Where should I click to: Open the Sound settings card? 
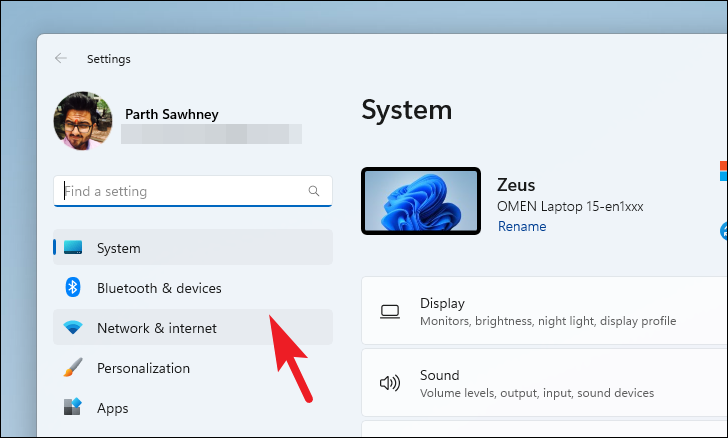pyautogui.click(x=544, y=383)
